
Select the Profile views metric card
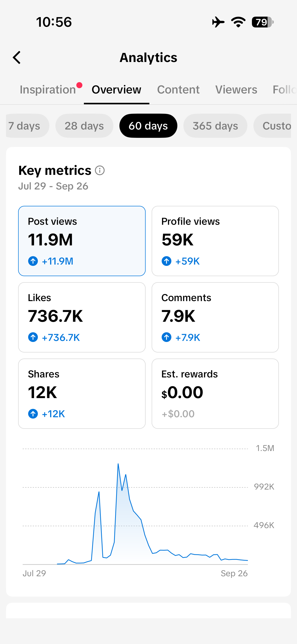click(x=215, y=241)
